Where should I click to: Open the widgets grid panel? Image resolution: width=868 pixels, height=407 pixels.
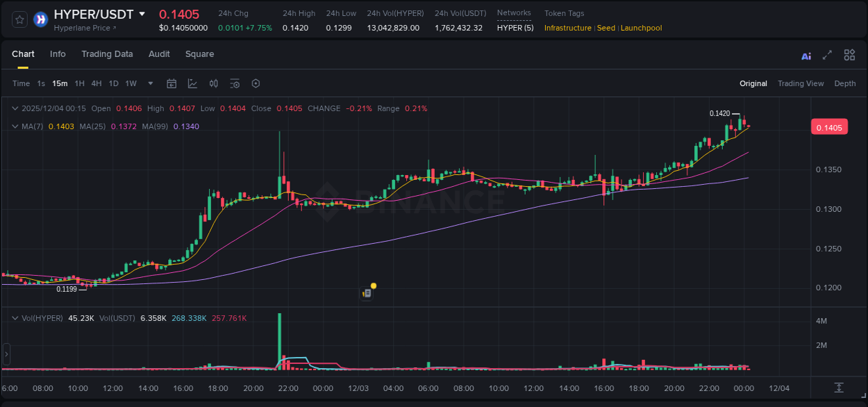849,54
